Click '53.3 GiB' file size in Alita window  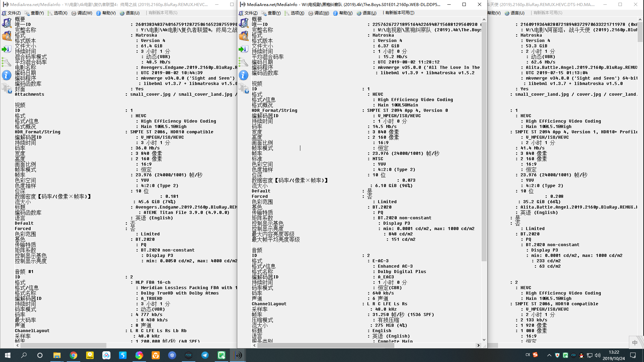pos(537,46)
